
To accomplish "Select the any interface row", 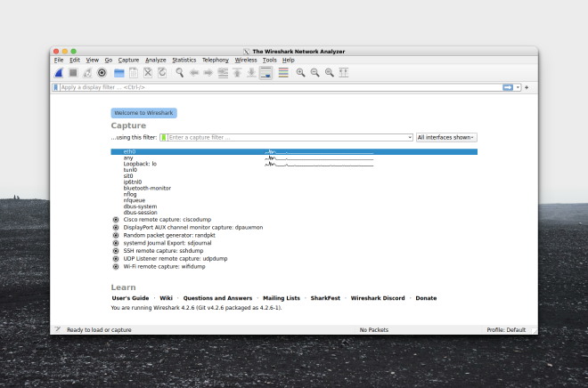I will (x=294, y=158).
